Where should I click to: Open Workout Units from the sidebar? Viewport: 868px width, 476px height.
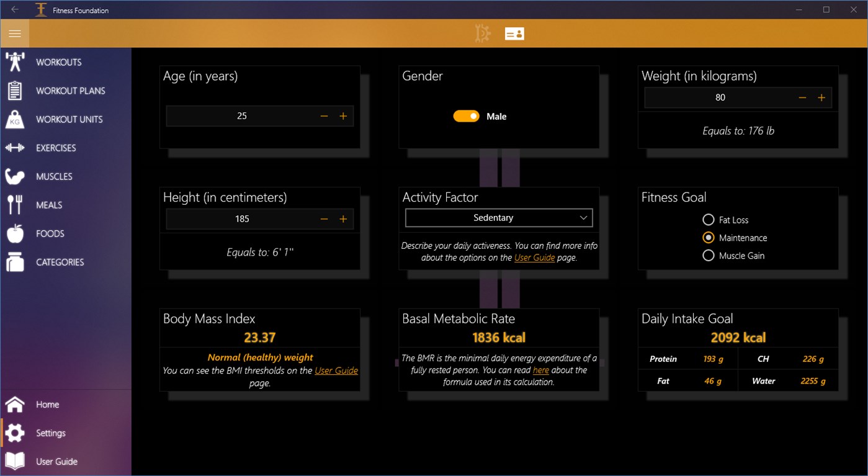(15, 119)
